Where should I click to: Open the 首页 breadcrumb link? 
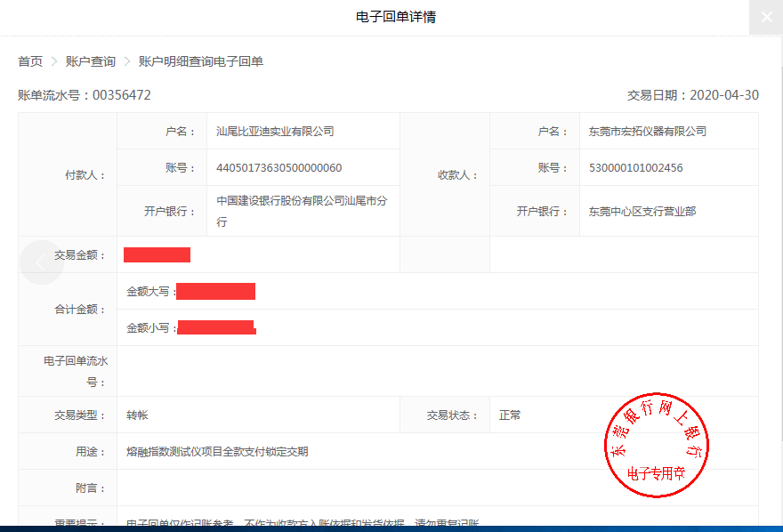tap(30, 61)
